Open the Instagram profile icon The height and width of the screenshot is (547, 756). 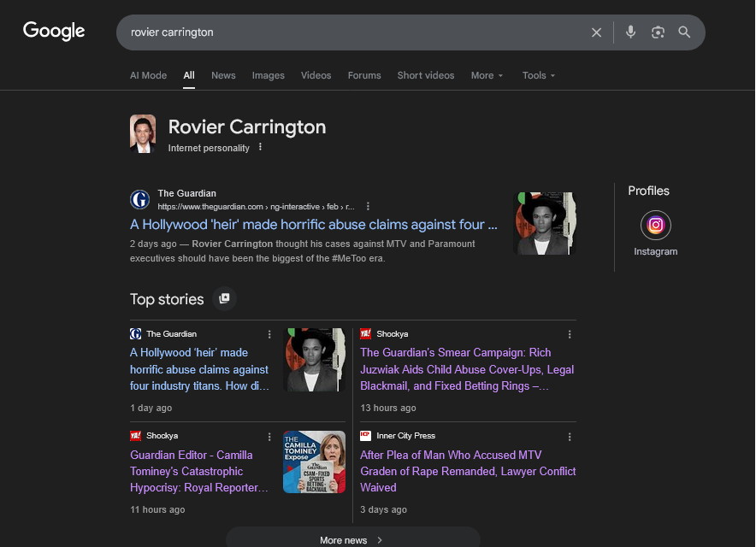(x=655, y=226)
